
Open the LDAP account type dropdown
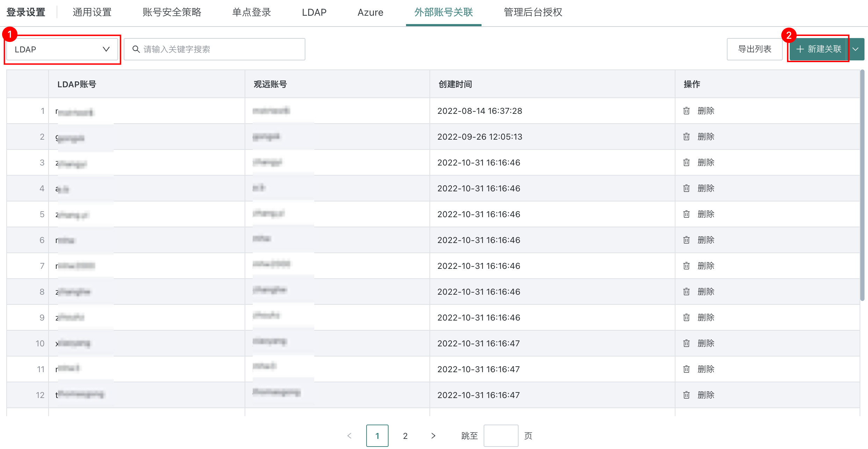62,49
